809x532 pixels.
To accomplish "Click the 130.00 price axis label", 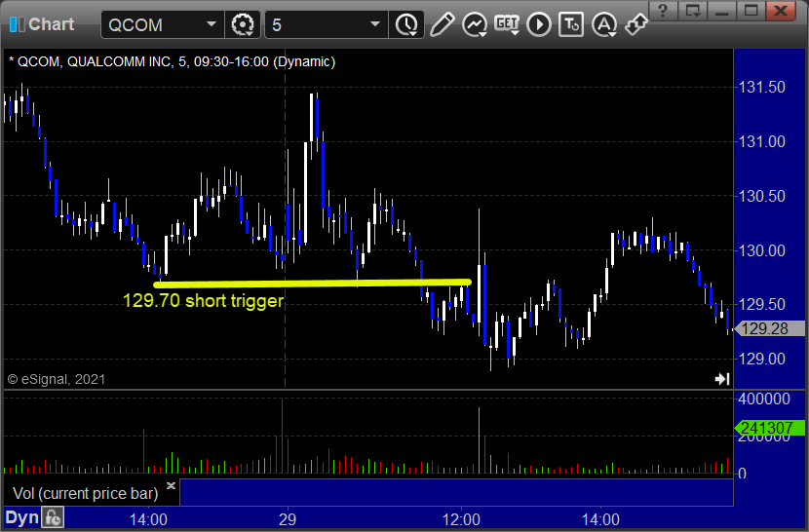I will tap(762, 250).
